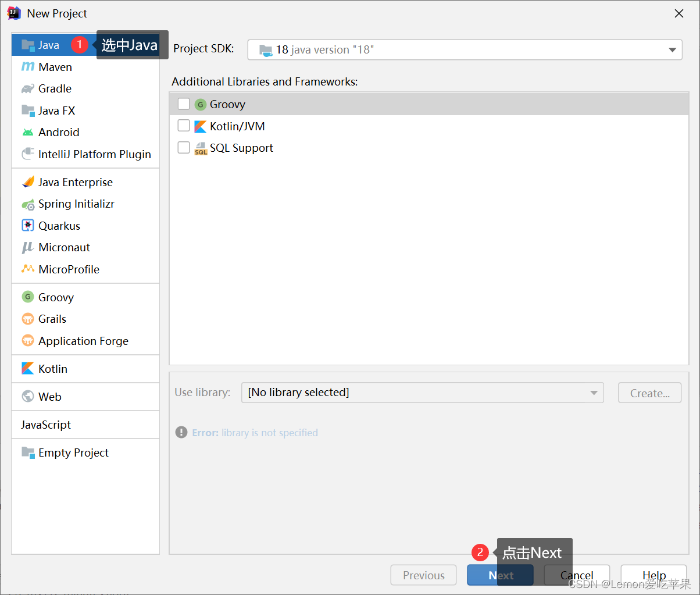Click the SQL Support library icon

point(201,148)
